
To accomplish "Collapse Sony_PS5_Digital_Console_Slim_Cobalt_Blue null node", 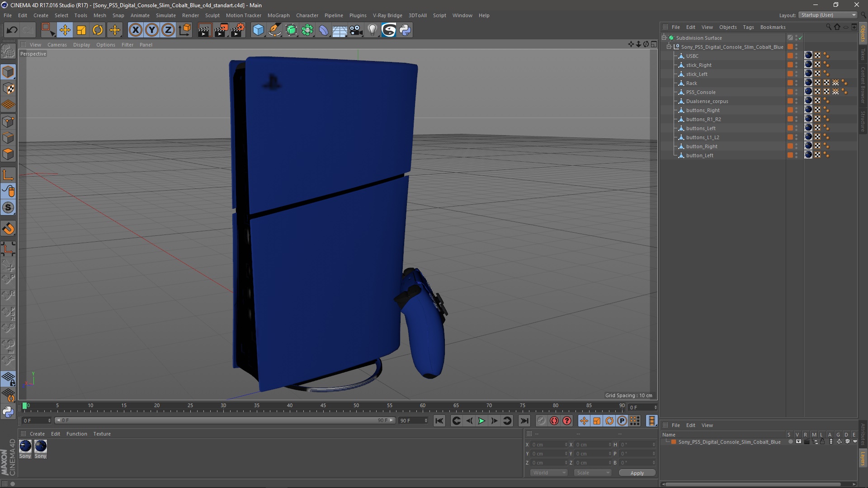I will (669, 47).
